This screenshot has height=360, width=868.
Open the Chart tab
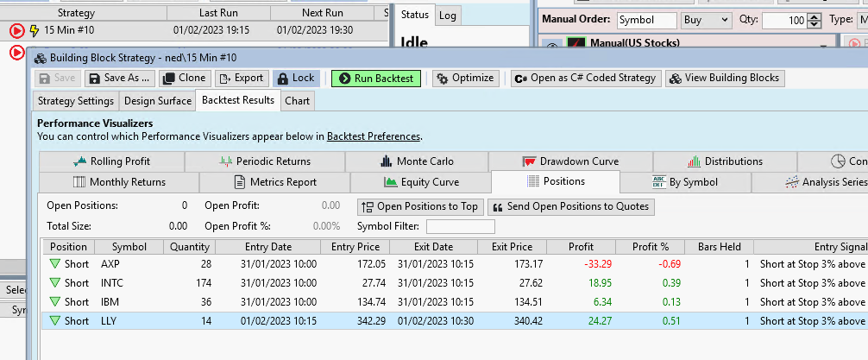(x=297, y=101)
